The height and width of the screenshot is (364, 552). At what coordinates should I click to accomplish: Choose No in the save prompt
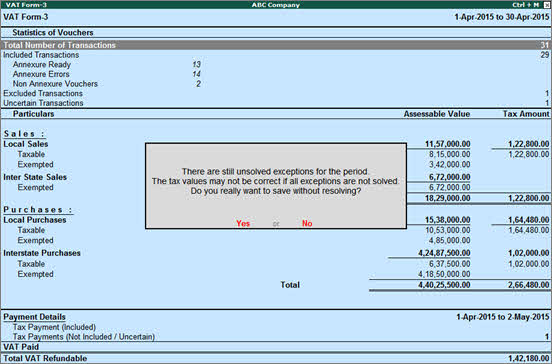(x=307, y=223)
